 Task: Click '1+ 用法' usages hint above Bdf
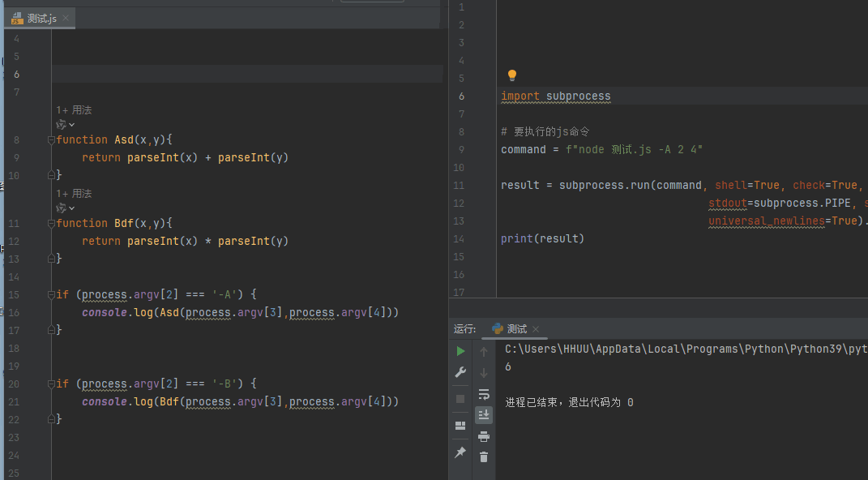[74, 193]
